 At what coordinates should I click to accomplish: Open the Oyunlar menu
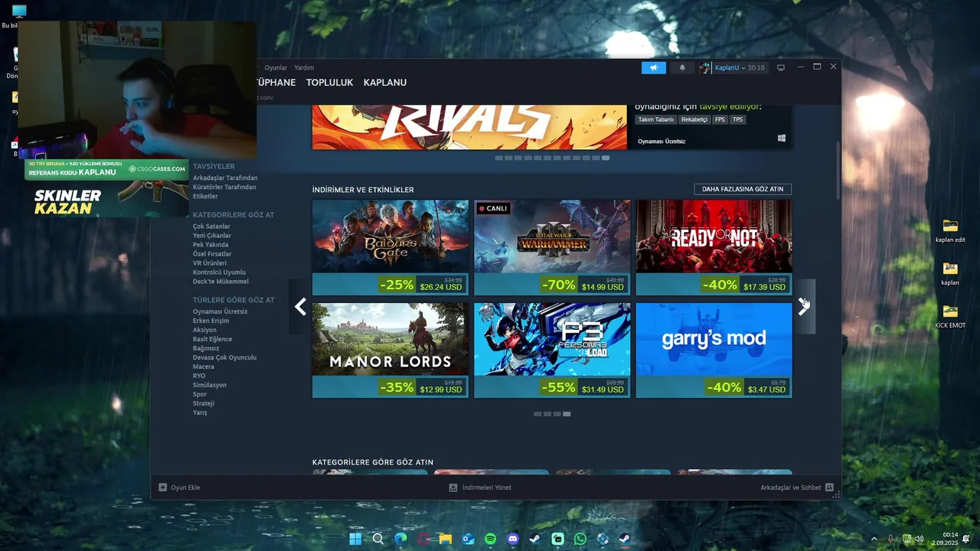coord(276,67)
